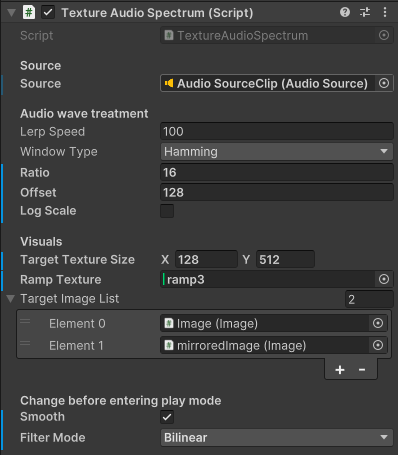Click the Filter Mode label

(x=53, y=437)
